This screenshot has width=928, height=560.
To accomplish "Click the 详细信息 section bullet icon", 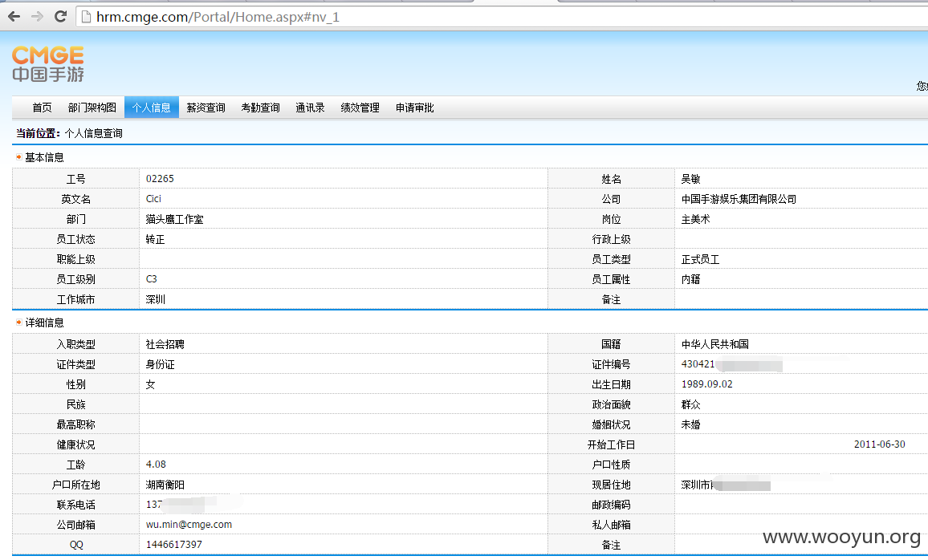I will (x=19, y=323).
